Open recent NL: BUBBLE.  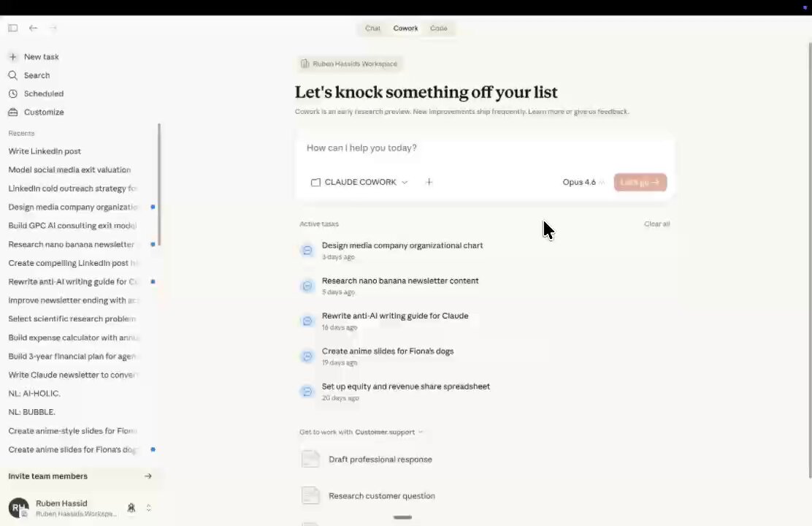point(31,412)
